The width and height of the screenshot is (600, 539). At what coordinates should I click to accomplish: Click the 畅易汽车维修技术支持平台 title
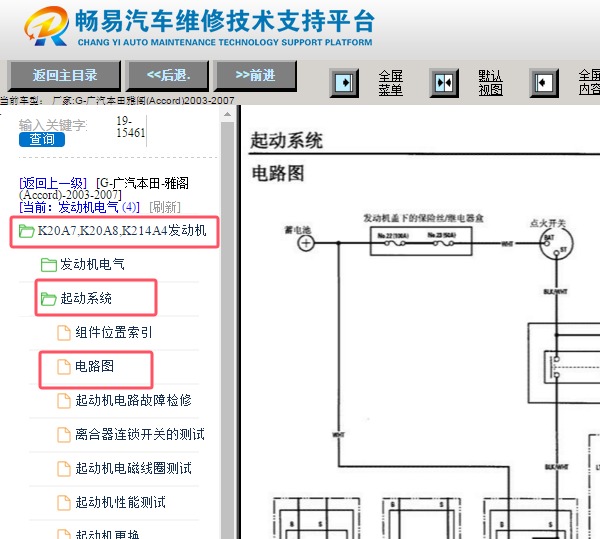click(224, 21)
